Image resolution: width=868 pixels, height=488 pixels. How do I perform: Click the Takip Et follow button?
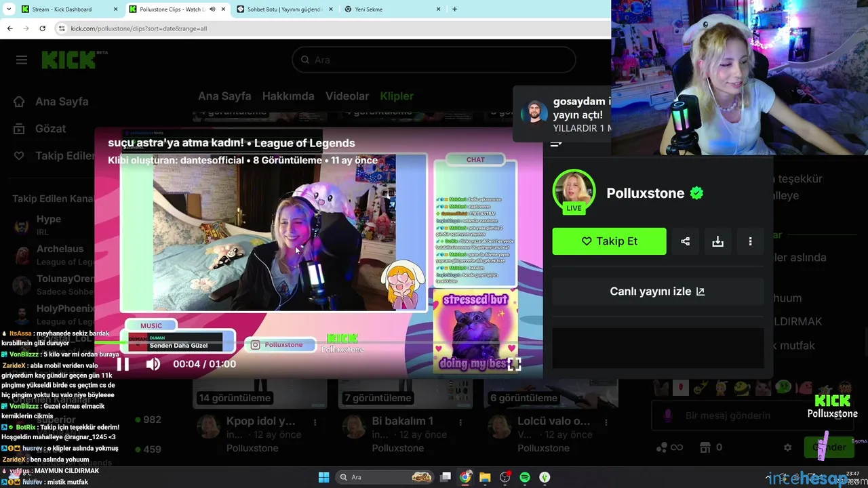coord(609,241)
